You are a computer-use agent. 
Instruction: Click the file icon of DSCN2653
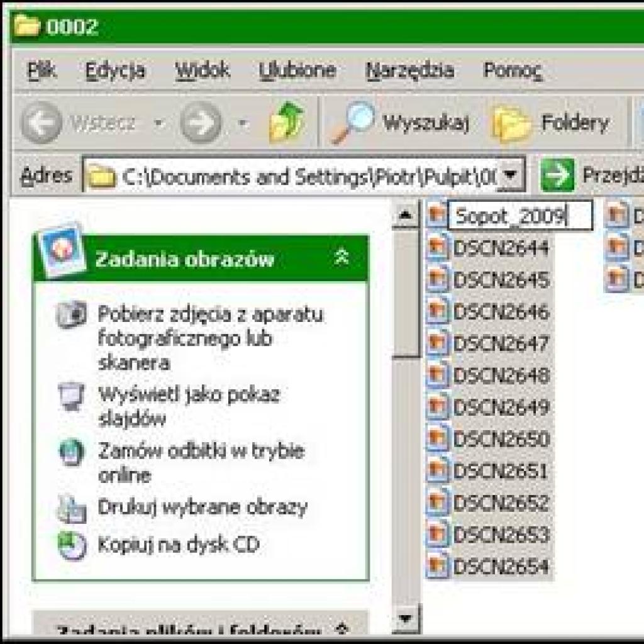pyautogui.click(x=437, y=535)
